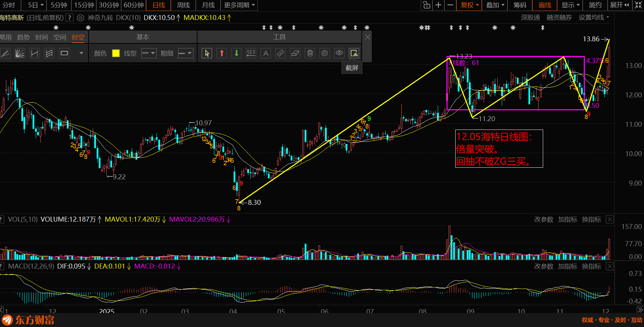The height and width of the screenshot is (327, 644).
Task: Zoom out chart with minus icon
Action: click(x=450, y=5)
